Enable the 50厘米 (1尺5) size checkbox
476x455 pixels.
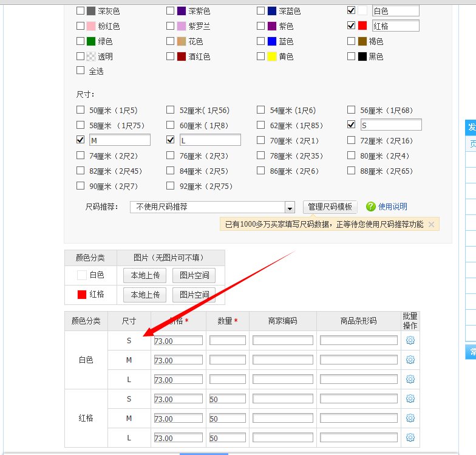point(81,110)
